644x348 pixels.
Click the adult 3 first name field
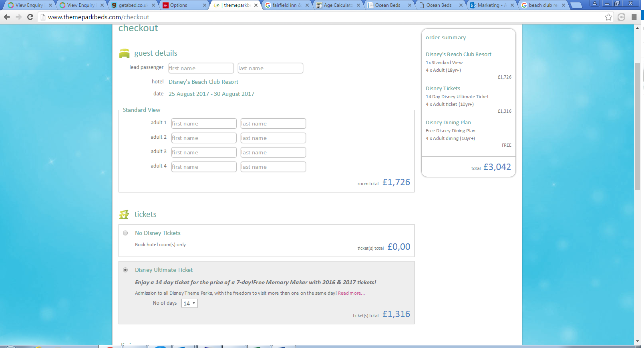click(204, 152)
